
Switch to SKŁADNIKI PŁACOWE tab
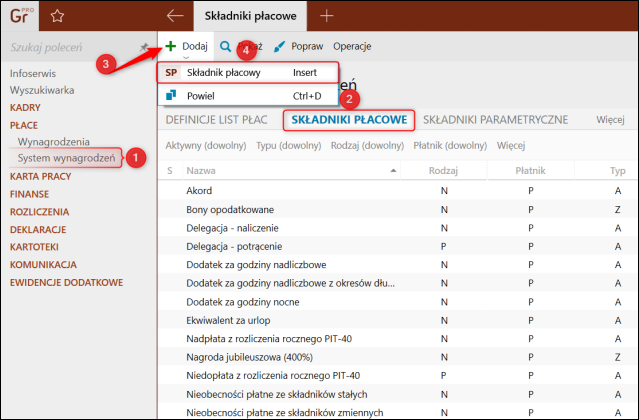(349, 120)
